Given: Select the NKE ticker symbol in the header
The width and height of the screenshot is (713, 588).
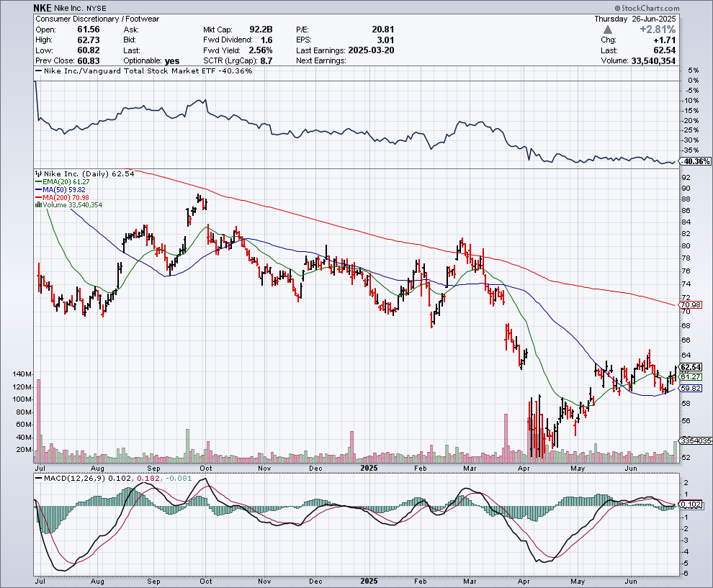Looking at the screenshot, I should pyautogui.click(x=42, y=8).
